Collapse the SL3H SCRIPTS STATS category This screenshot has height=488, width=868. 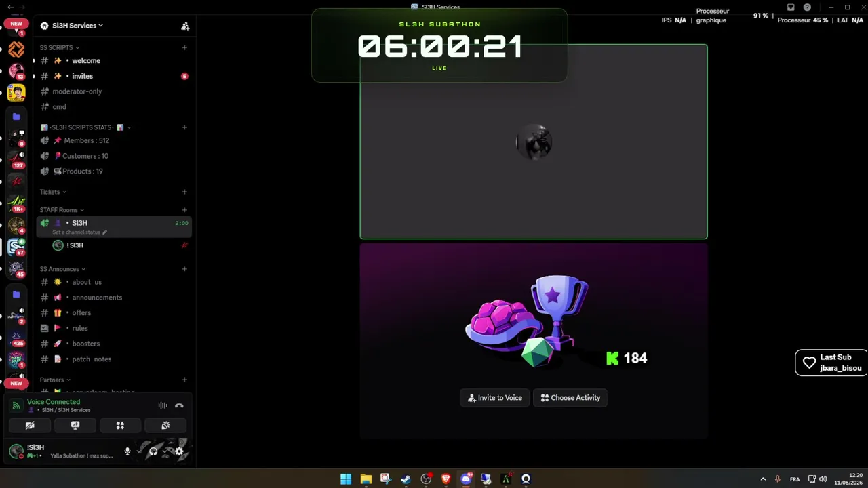coord(85,127)
